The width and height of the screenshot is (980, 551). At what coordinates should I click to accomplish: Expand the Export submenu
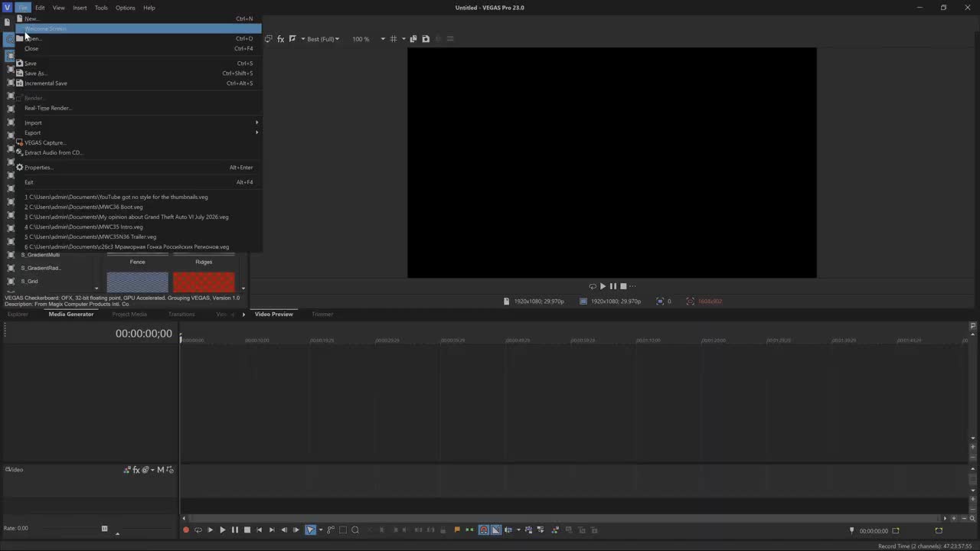tap(139, 132)
